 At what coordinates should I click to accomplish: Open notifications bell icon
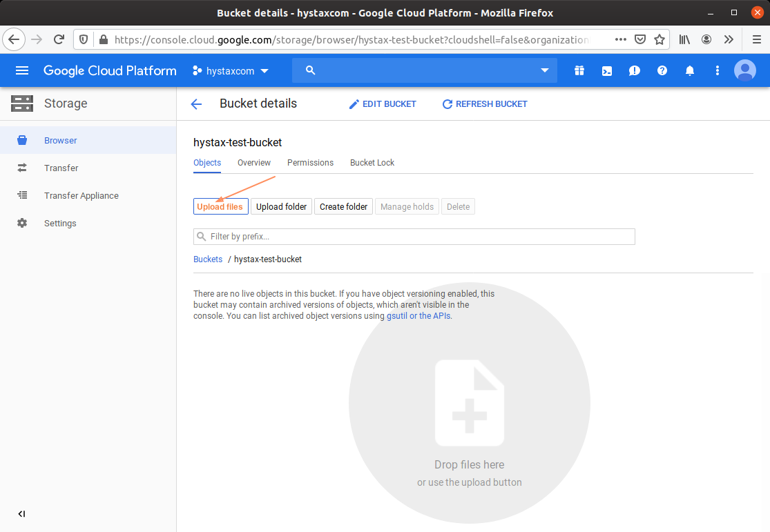pyautogui.click(x=690, y=70)
